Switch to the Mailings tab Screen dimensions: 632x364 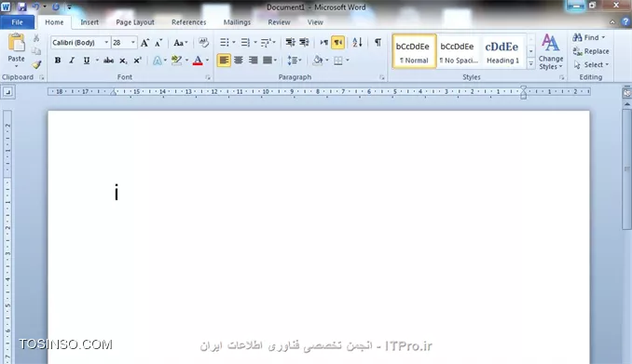point(237,22)
